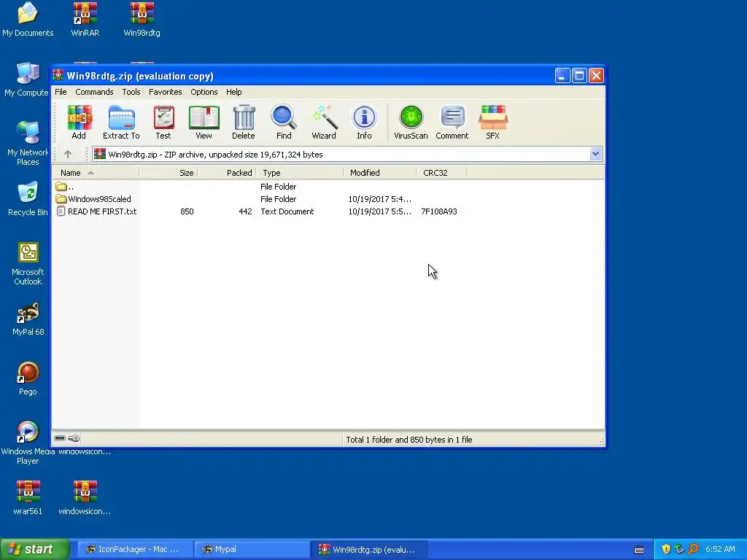Sort by the Size column header
Screen dimensions: 747x560
[169, 173]
